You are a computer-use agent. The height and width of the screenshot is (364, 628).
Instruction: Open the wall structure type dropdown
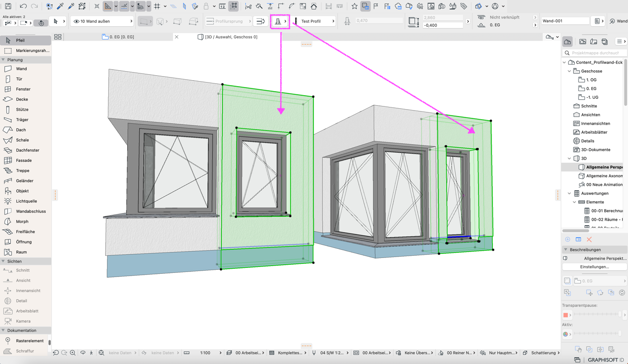point(280,21)
